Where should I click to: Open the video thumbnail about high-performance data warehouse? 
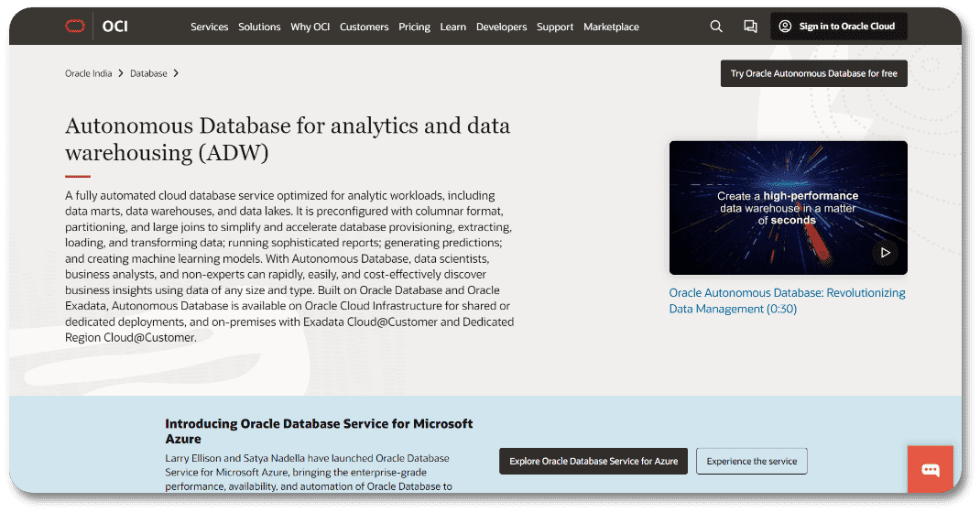789,207
